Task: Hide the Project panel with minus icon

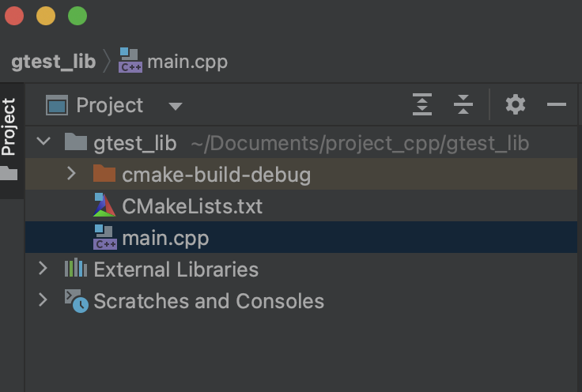Action: click(x=557, y=104)
